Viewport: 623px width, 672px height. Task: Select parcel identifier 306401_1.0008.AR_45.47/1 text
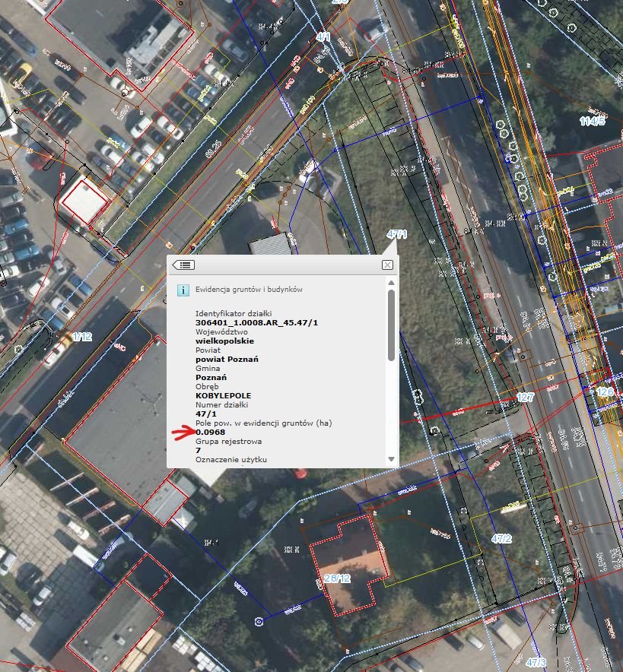pyautogui.click(x=256, y=323)
